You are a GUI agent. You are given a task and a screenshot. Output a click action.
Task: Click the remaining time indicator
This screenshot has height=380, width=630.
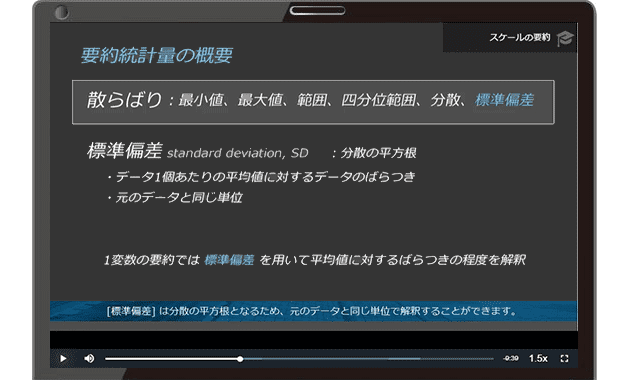[511, 358]
